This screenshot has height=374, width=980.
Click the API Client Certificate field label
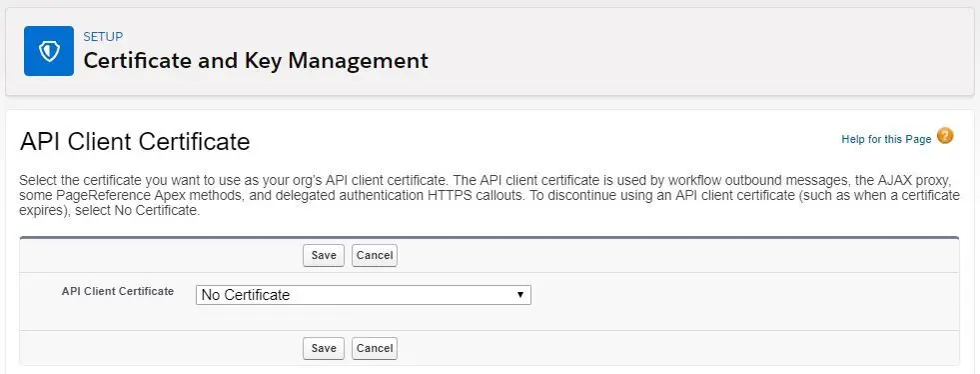coord(118,291)
